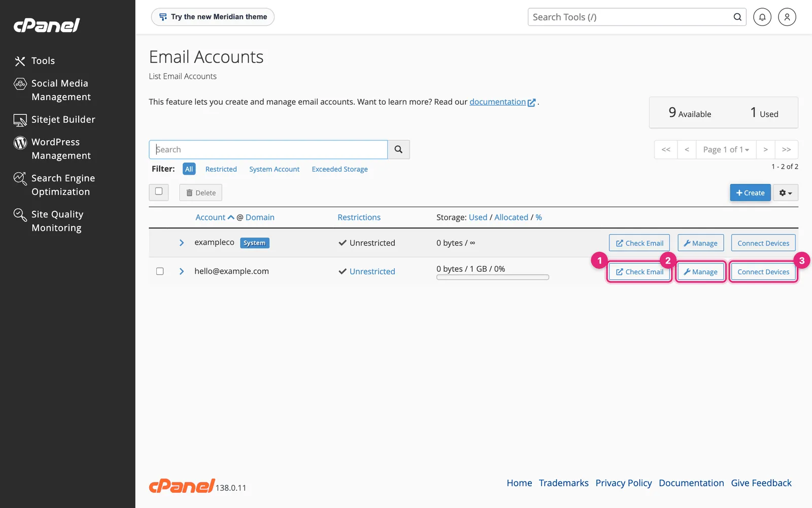
Task: Open the Page 1 of 1 dropdown
Action: tap(726, 149)
